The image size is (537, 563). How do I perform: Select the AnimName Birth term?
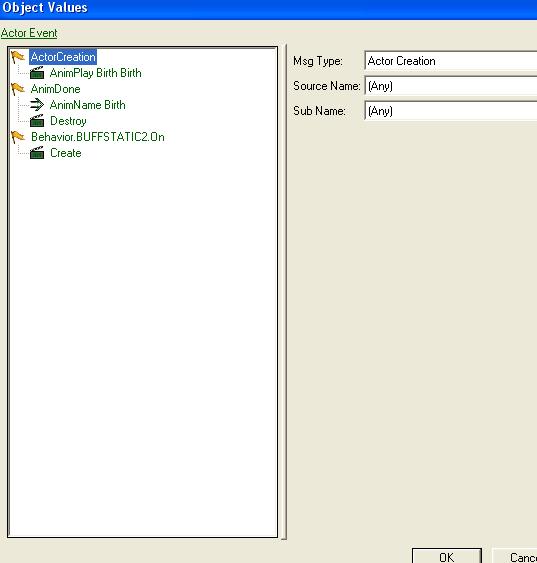click(x=88, y=105)
